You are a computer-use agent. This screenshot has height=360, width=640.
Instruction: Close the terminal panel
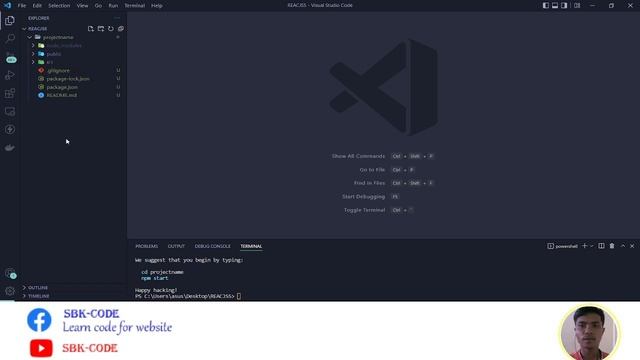(632, 246)
